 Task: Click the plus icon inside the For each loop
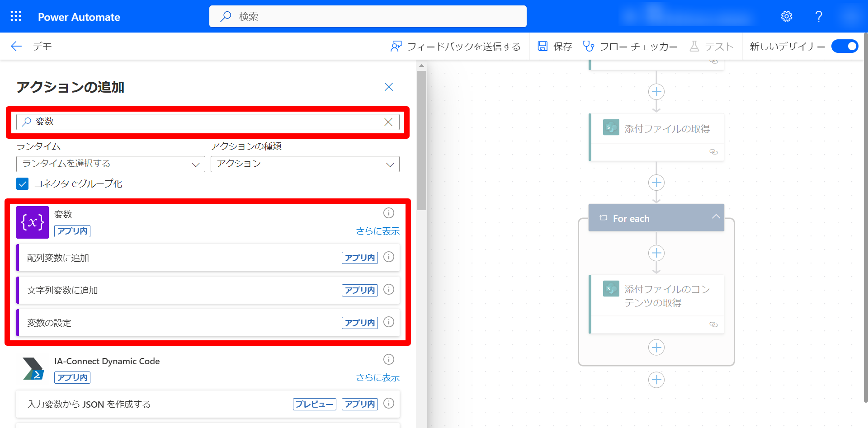656,253
